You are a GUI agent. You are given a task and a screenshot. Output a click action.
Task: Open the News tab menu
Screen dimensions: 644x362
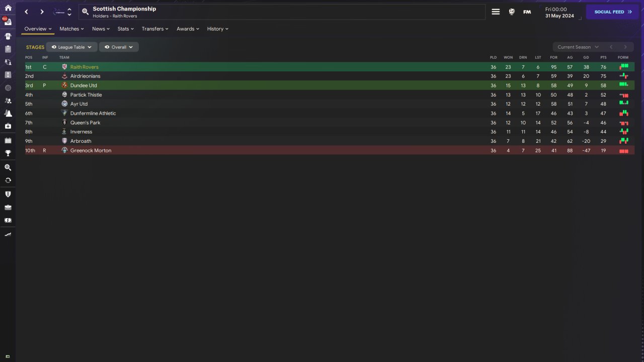101,29
